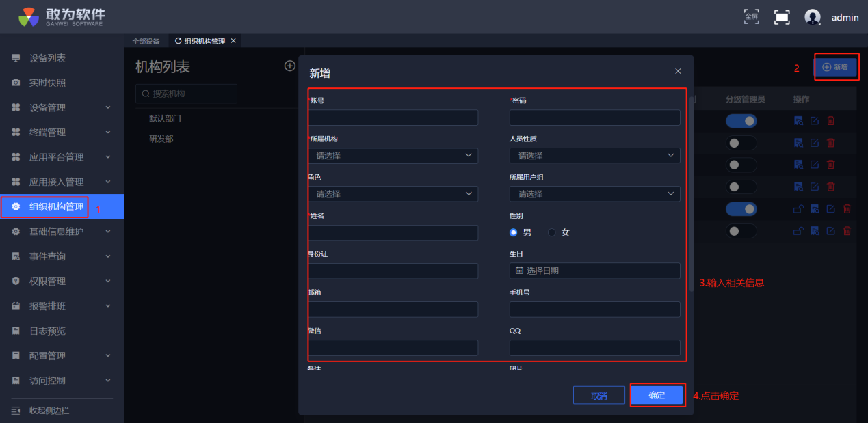Open the 所属用户组 dropdown
Image resolution: width=868 pixels, height=423 pixels.
595,194
